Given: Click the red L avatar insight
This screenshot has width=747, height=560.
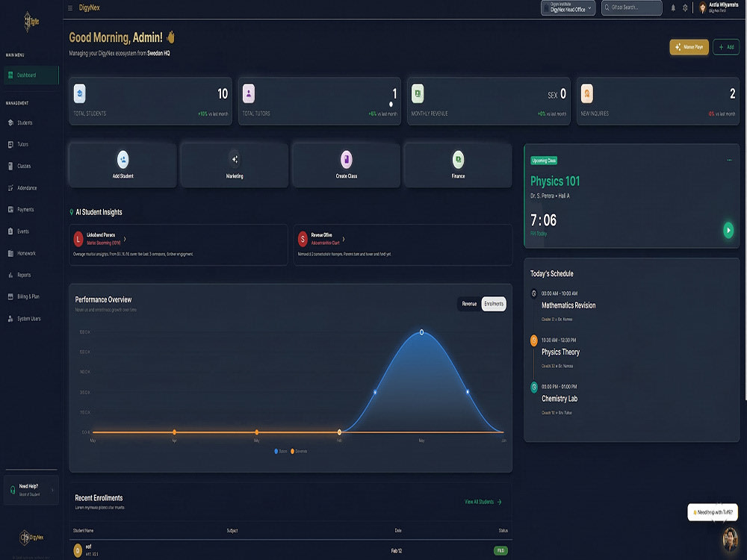Looking at the screenshot, I should click(78, 239).
